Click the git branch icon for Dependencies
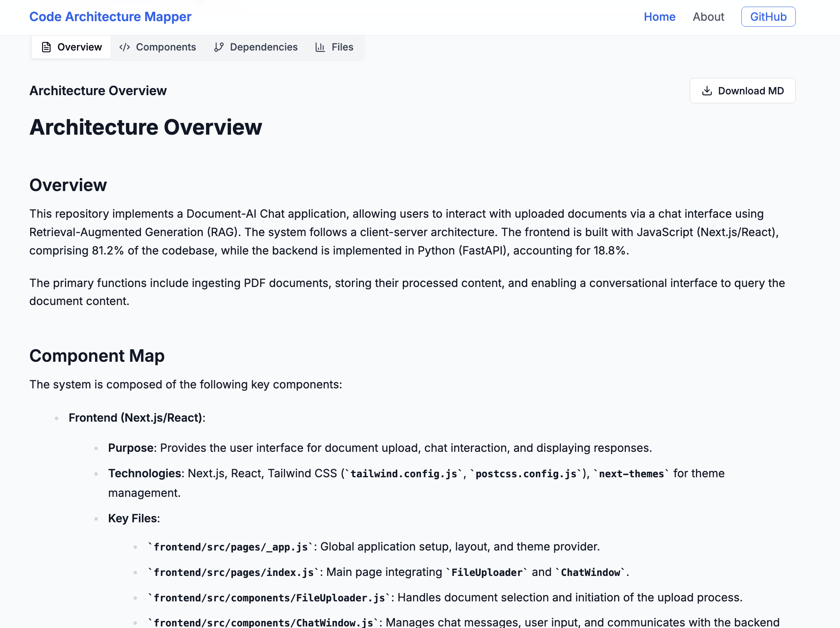Screen dimensions: 840x628 click(219, 47)
